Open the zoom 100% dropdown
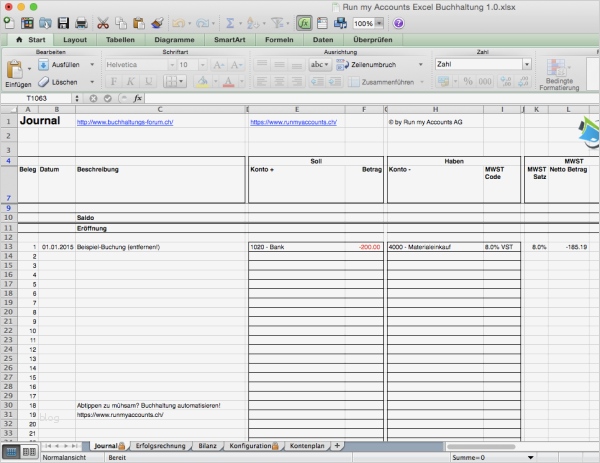The image size is (600, 463). coord(379,23)
